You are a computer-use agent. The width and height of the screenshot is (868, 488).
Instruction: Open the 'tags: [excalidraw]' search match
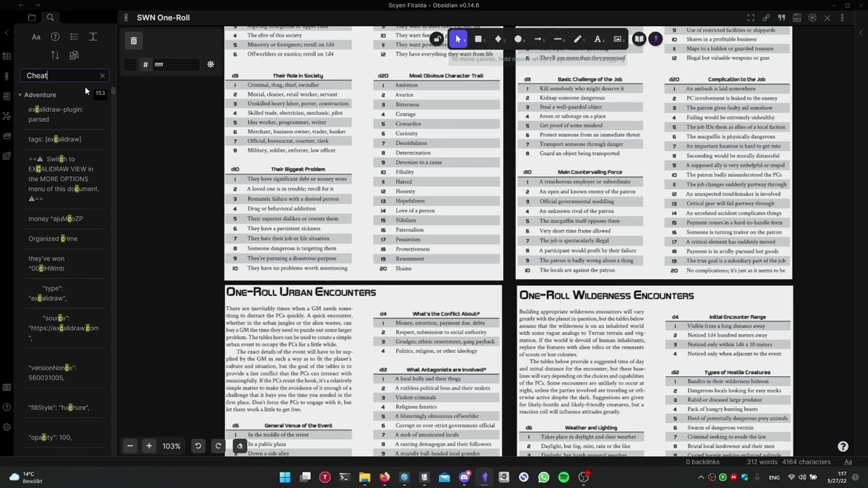click(x=55, y=139)
